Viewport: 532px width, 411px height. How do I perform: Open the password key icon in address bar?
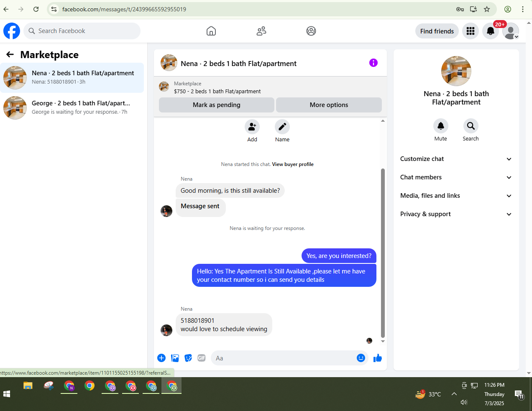pyautogui.click(x=460, y=9)
